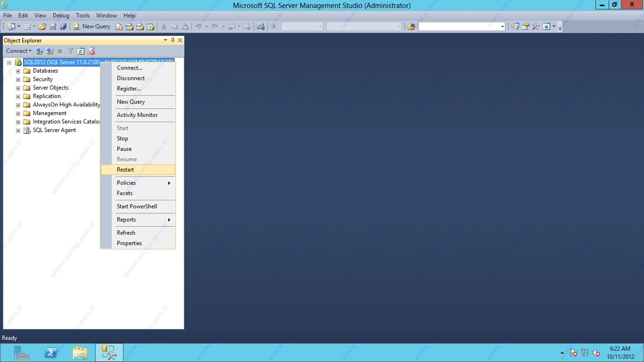This screenshot has width=644, height=362.
Task: Click the Activity Monitor toolbar icon
Action: [261, 26]
